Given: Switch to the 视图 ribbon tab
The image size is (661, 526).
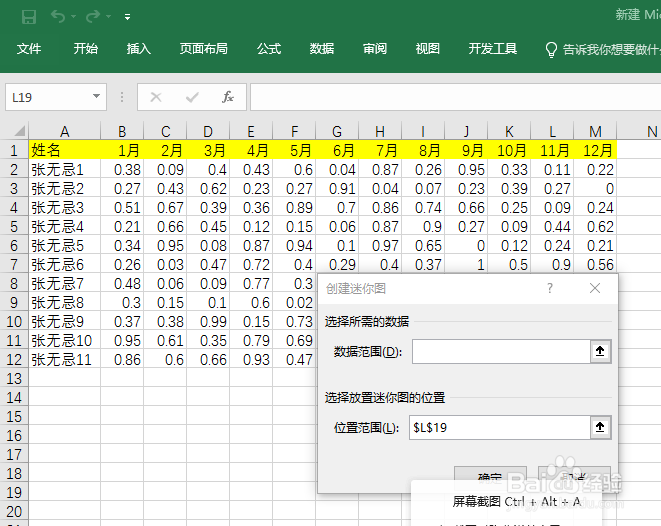Looking at the screenshot, I should pyautogui.click(x=427, y=49).
